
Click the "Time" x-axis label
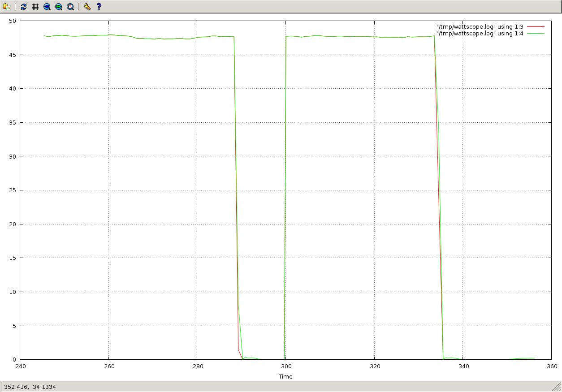[x=285, y=376]
